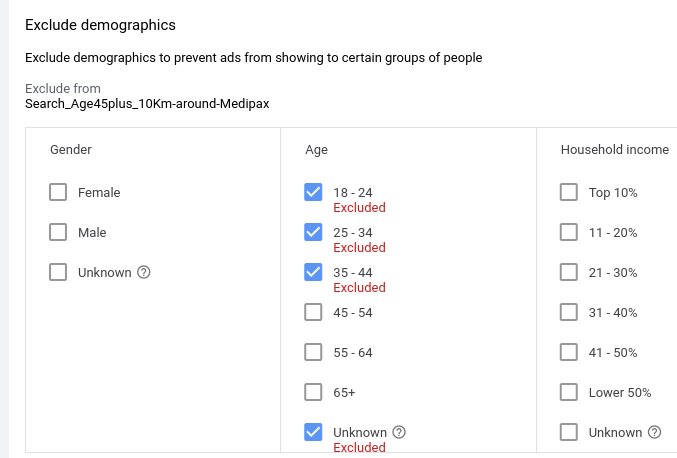Tick the Unknown gender checkbox
Image resolution: width=677 pixels, height=458 pixels.
tap(58, 272)
